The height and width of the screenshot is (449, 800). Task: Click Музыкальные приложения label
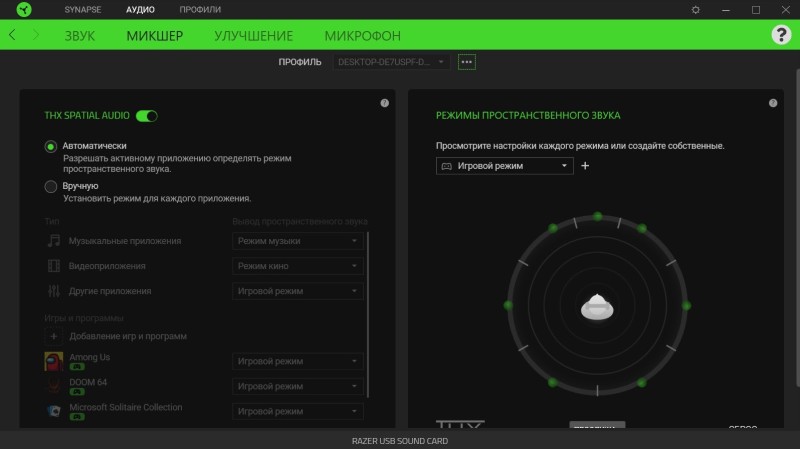click(125, 241)
